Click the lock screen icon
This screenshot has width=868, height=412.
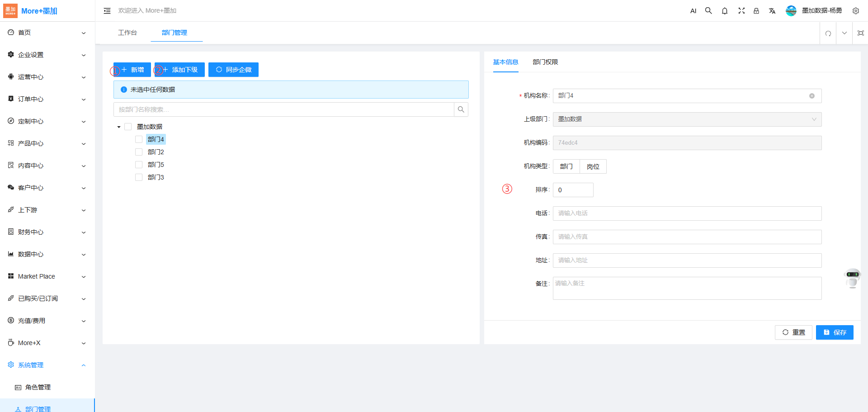(756, 11)
